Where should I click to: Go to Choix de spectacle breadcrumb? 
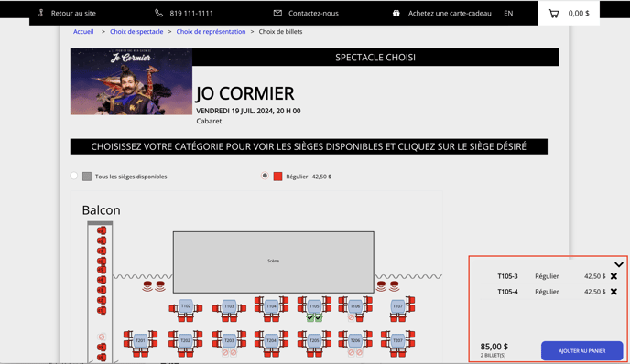coord(136,32)
